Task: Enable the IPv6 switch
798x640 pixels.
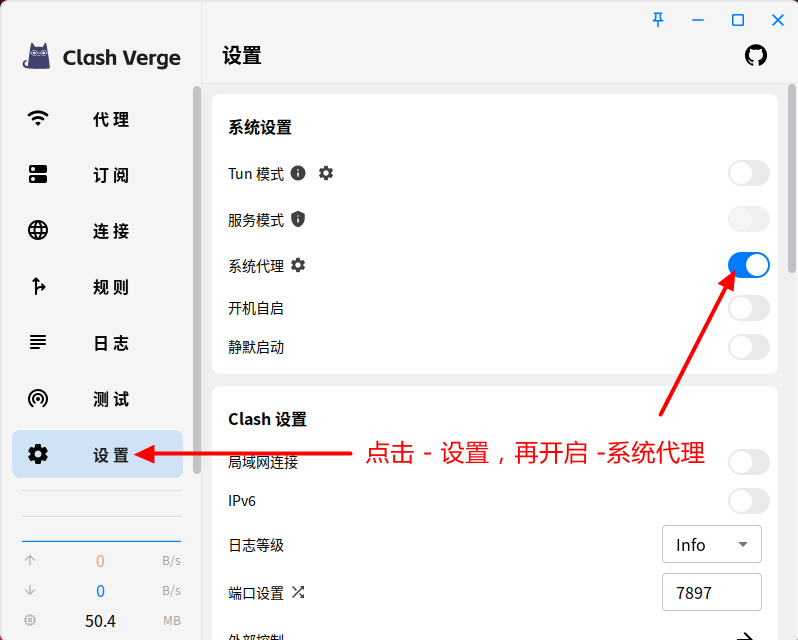Action: pyautogui.click(x=749, y=501)
